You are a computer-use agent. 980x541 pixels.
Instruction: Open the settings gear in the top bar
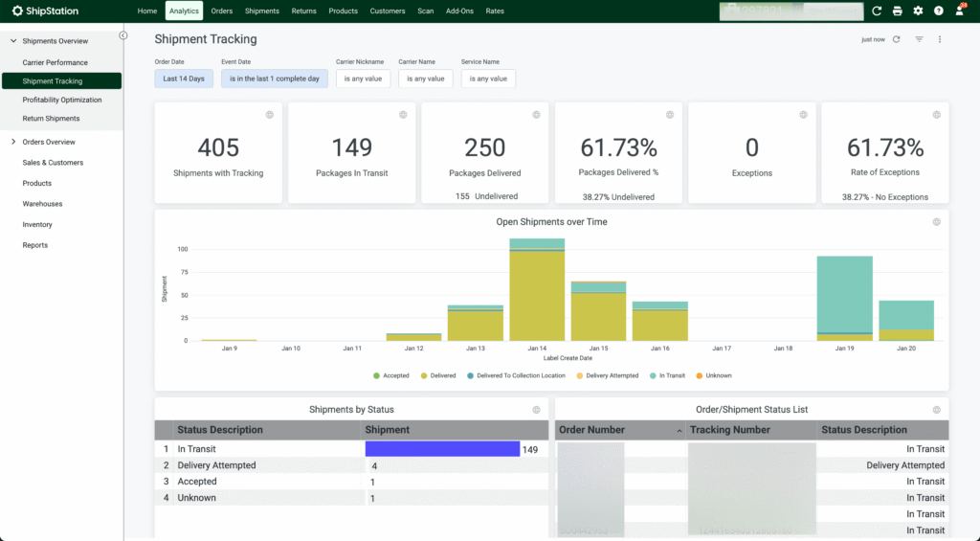tap(918, 11)
